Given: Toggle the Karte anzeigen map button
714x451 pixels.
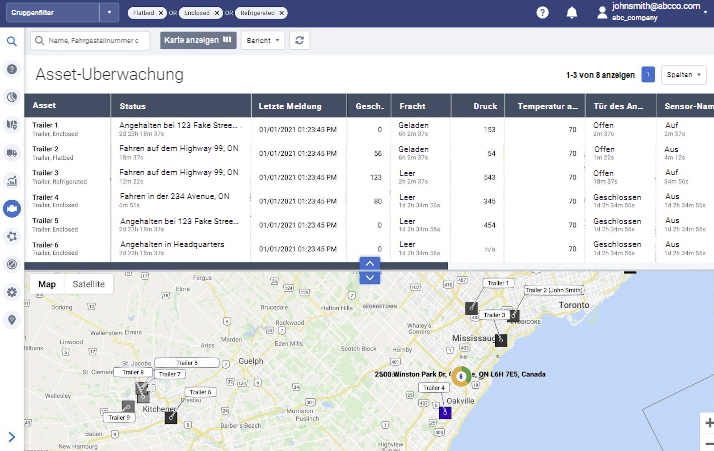Looking at the screenshot, I should [198, 40].
